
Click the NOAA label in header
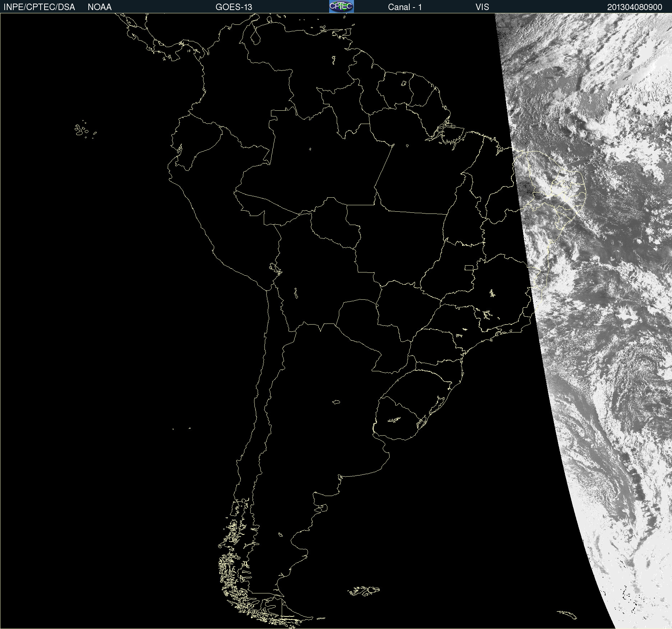coord(100,7)
